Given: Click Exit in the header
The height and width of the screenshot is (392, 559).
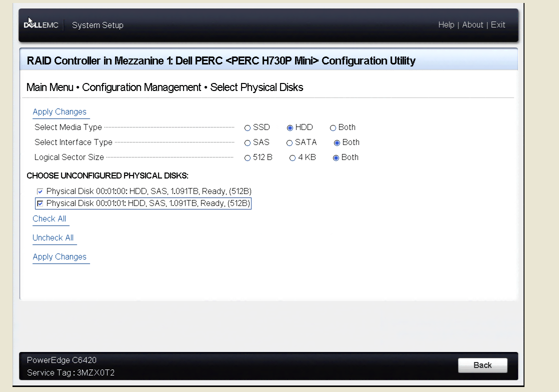Looking at the screenshot, I should click(498, 25).
